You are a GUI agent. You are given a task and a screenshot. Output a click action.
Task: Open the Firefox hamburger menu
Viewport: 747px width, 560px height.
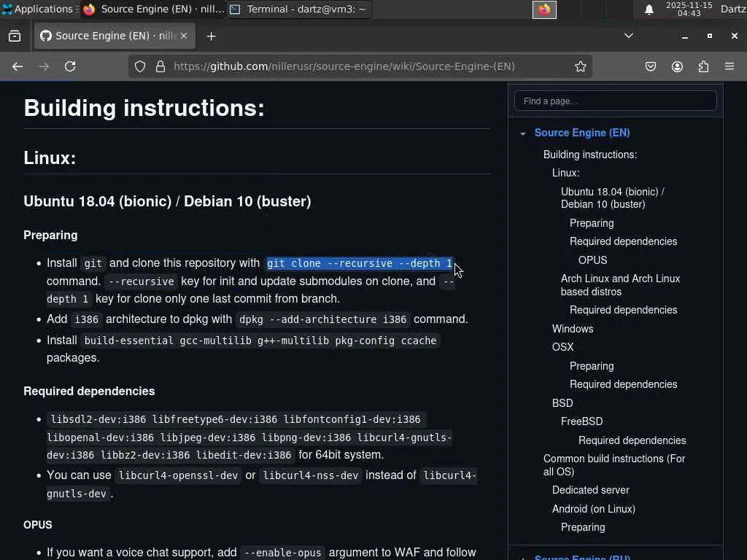click(729, 66)
